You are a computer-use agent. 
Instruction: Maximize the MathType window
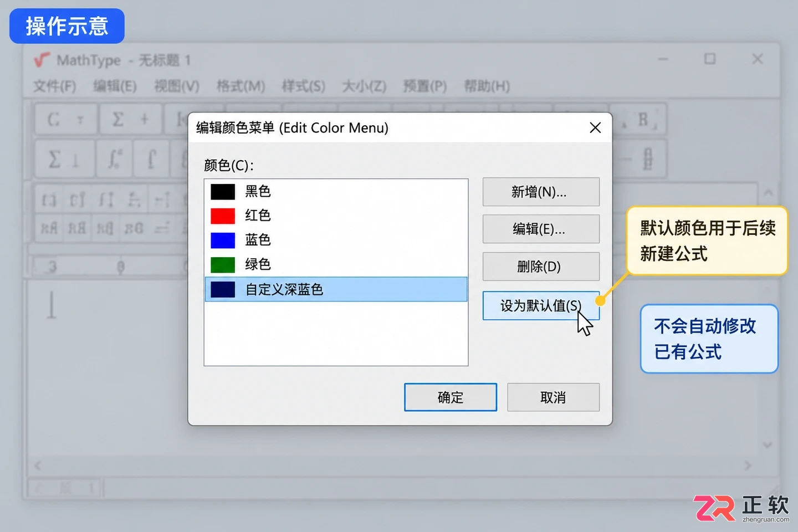point(710,59)
